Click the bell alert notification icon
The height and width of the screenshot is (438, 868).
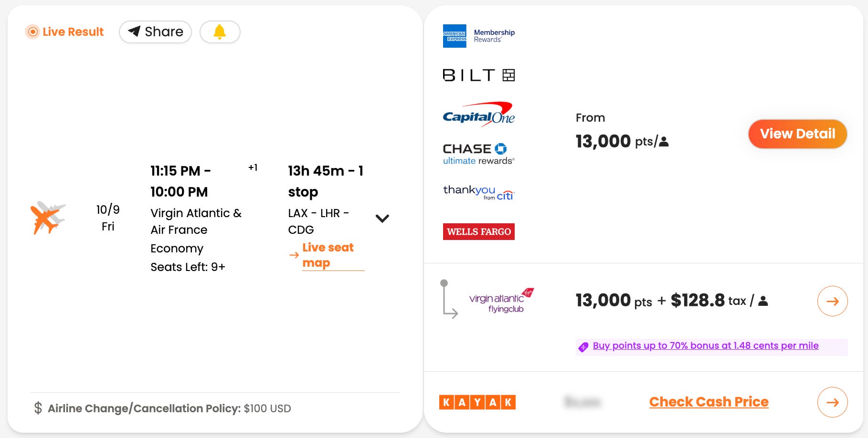pyautogui.click(x=220, y=32)
